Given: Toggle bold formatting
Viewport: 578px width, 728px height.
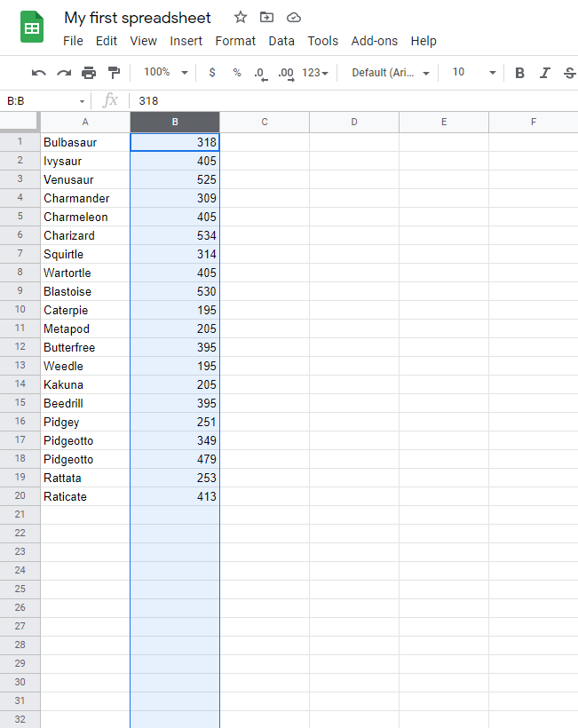Looking at the screenshot, I should (x=520, y=73).
